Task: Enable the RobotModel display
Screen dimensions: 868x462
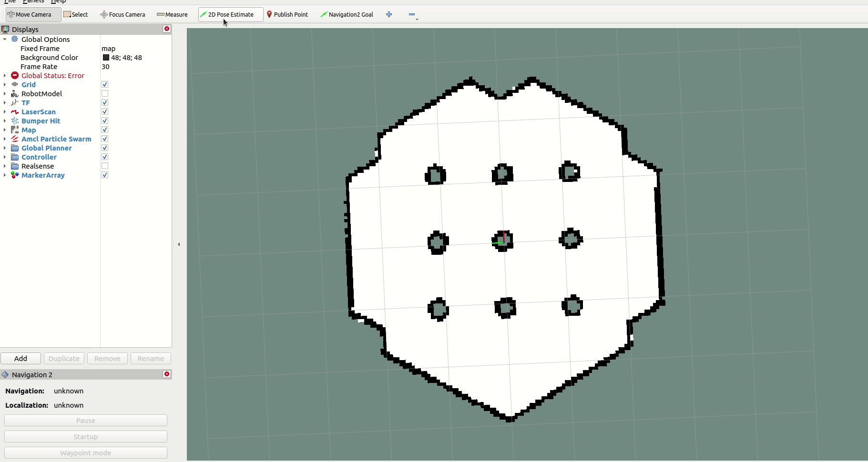Action: click(x=104, y=93)
